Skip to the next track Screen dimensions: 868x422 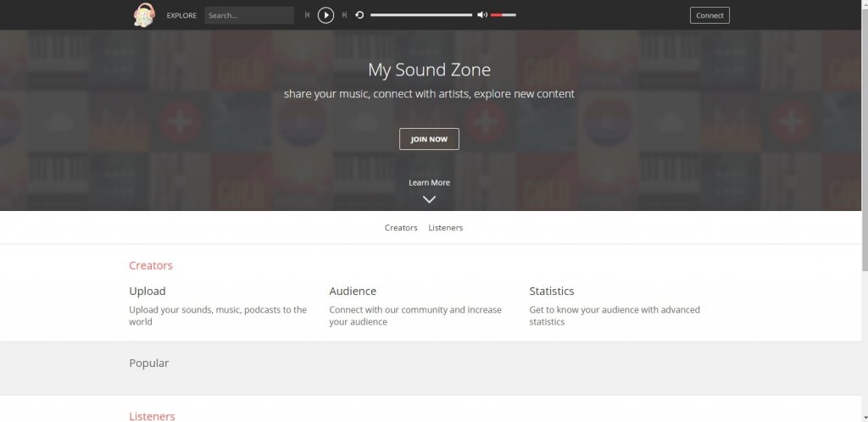click(344, 15)
